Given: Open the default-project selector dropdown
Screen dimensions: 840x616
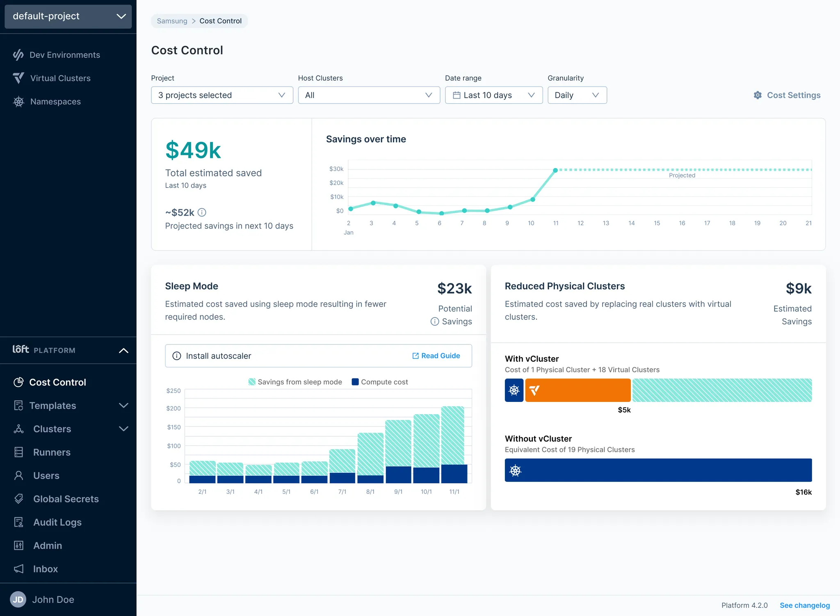Looking at the screenshot, I should point(68,16).
